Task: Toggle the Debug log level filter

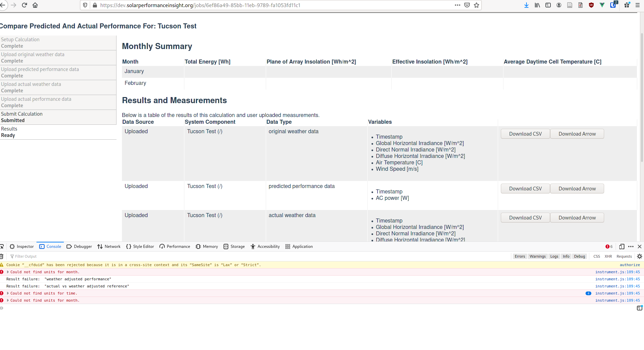Action: click(580, 256)
